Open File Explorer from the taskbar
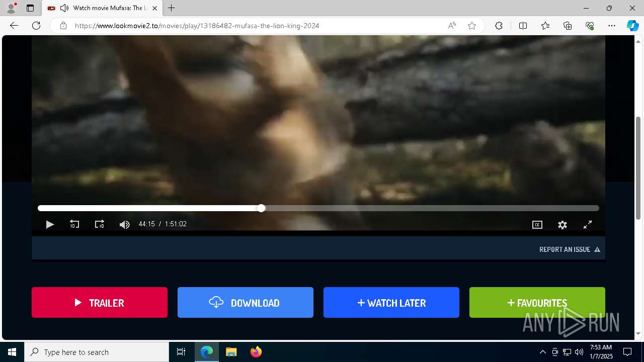 (x=231, y=352)
